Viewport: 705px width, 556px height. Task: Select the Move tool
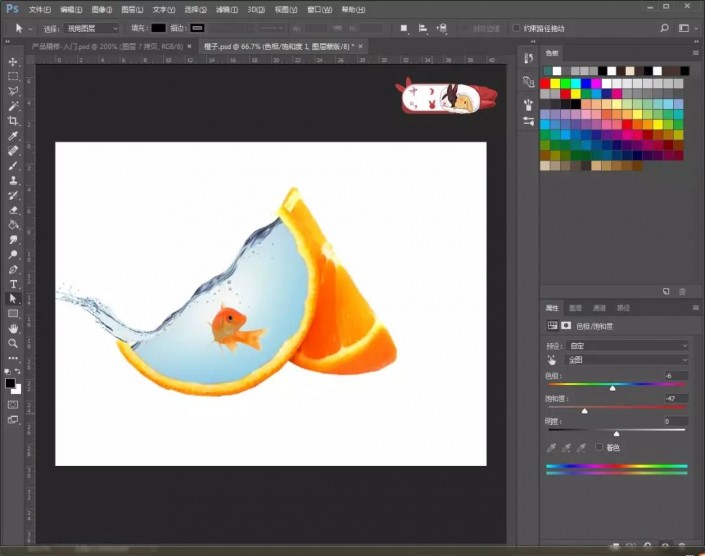[x=13, y=62]
